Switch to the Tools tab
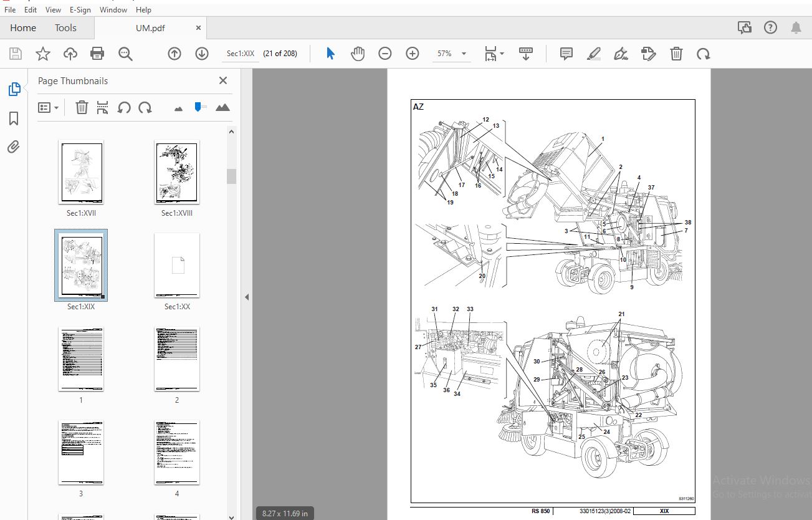 [x=65, y=27]
